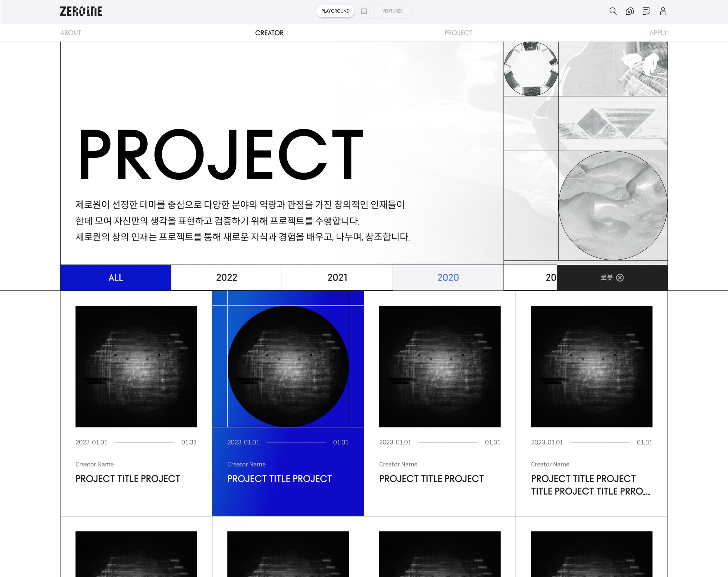Click the triangular shapes image in hero grid
The width and height of the screenshot is (728, 577).
[613, 123]
